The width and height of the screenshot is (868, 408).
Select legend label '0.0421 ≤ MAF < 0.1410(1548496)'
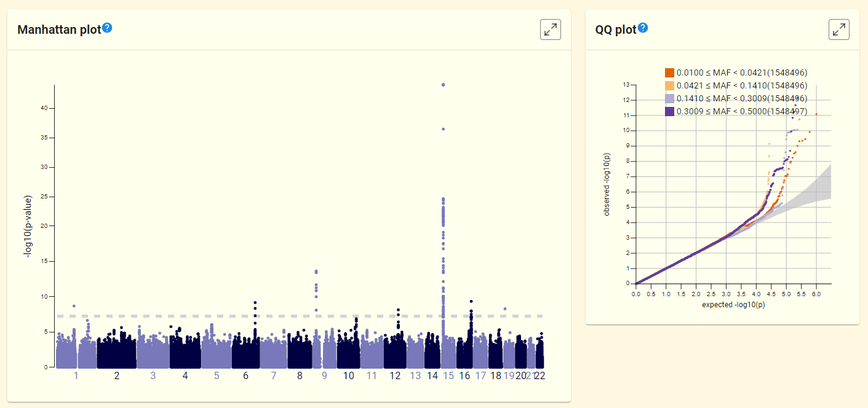click(x=742, y=85)
